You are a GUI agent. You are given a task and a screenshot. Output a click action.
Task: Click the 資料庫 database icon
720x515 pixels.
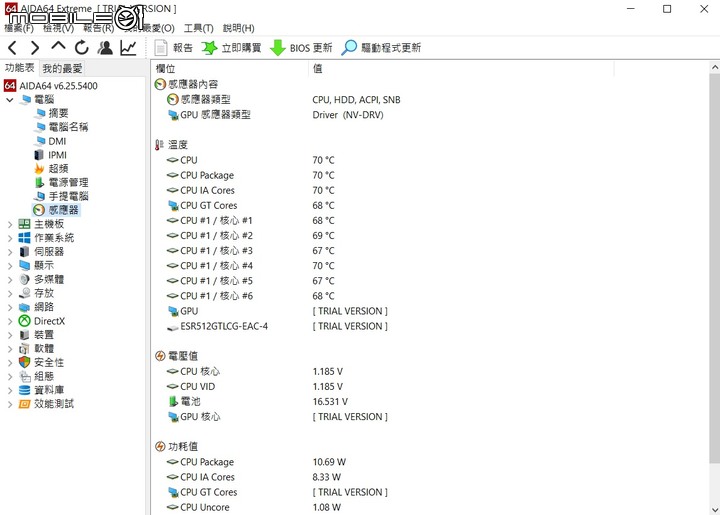[x=24, y=390]
